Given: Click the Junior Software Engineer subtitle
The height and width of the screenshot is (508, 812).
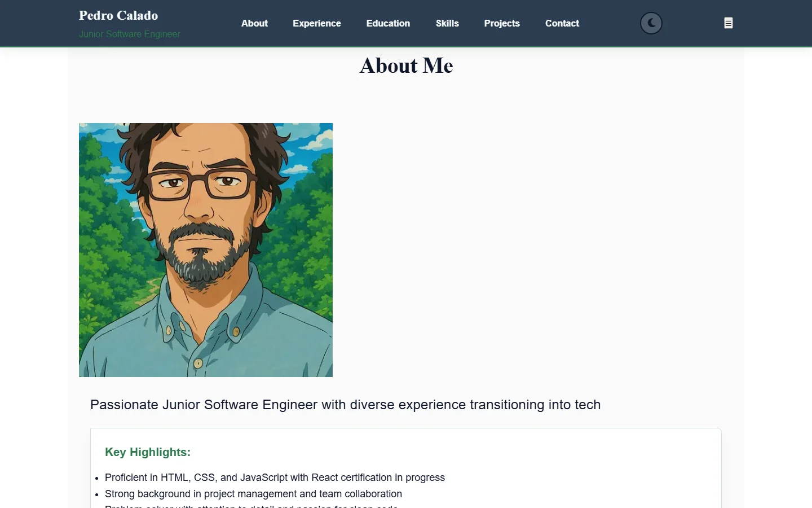Looking at the screenshot, I should point(129,34).
